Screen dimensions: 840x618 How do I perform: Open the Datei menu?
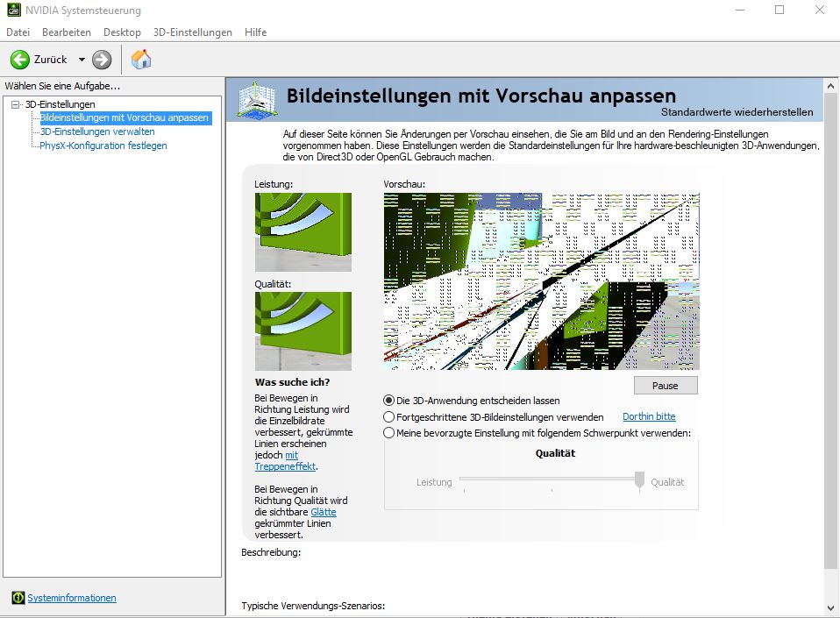click(18, 32)
